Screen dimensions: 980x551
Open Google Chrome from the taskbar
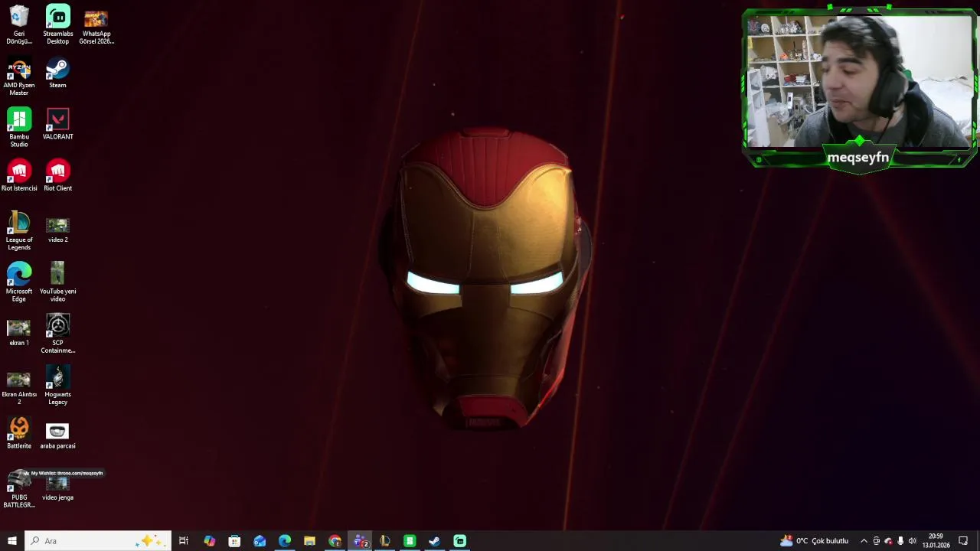(335, 541)
